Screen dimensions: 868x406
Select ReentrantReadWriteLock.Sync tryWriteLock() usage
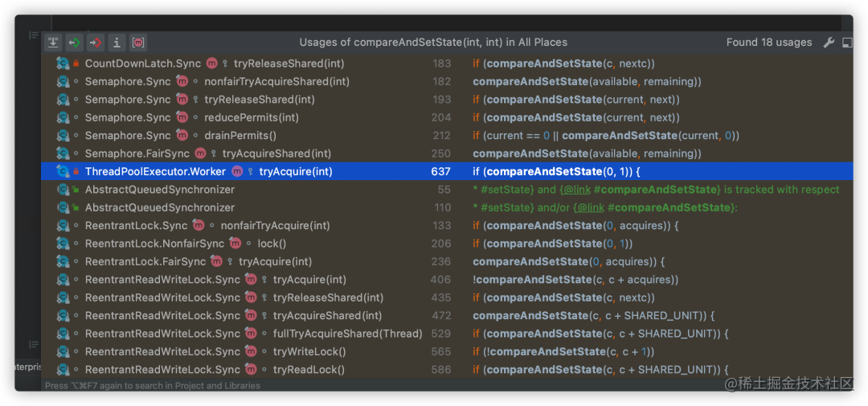pos(447,351)
